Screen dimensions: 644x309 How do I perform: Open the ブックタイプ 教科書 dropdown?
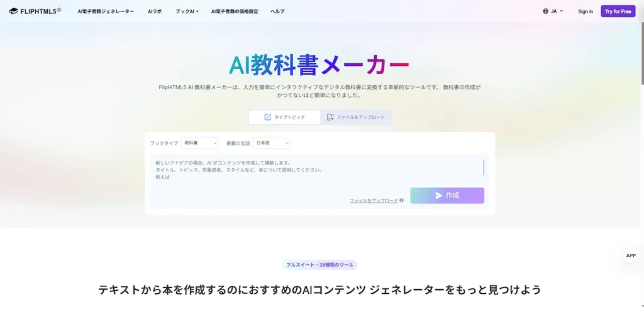pos(200,143)
